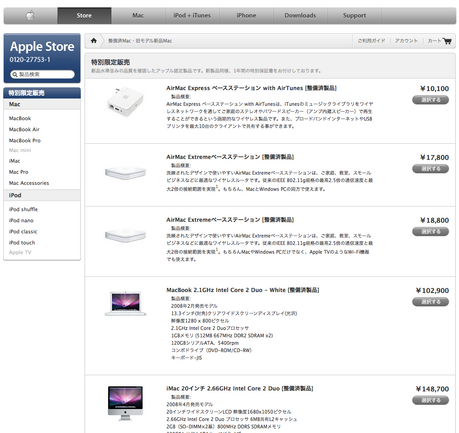Open iMac 20インチ 2.66GHz title

coord(240,388)
